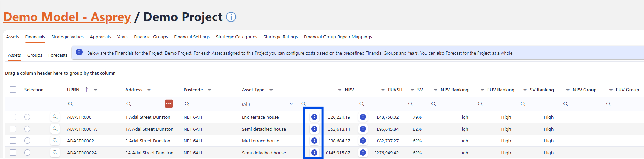Open the filter menu icon on Postcode column

coord(209,90)
